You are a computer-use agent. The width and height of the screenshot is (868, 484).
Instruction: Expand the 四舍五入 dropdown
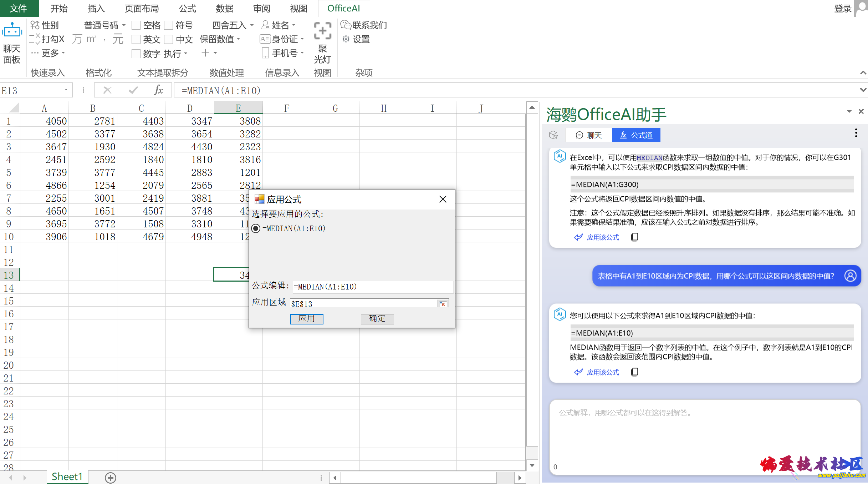pyautogui.click(x=252, y=25)
